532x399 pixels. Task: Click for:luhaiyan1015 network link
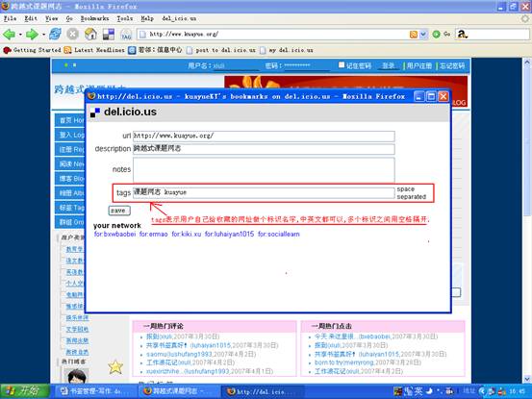(x=229, y=235)
